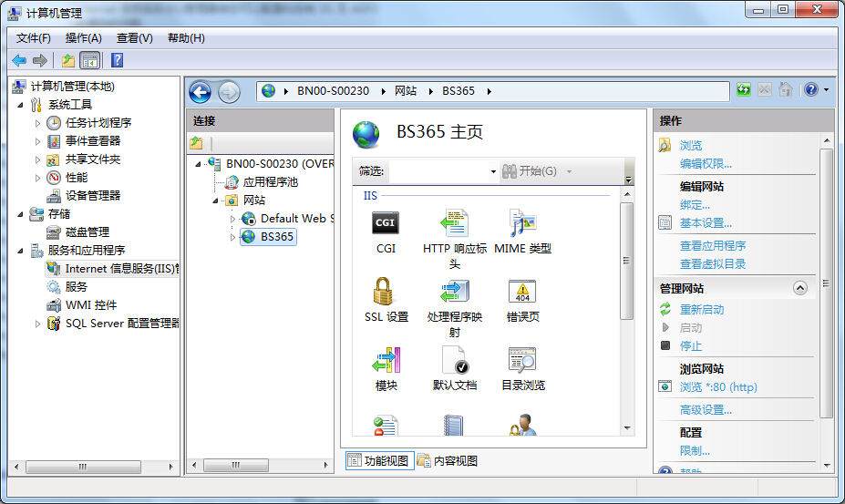Expand SQL Server 配置管理器 node arrow

pyautogui.click(x=37, y=324)
